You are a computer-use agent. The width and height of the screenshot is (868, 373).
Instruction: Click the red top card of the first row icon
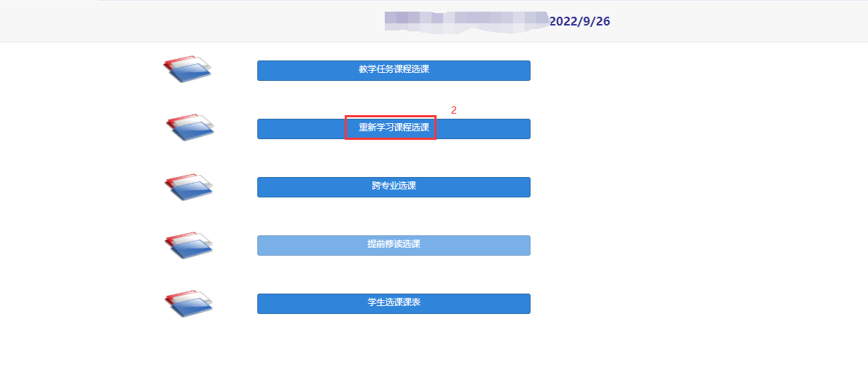coord(177,61)
